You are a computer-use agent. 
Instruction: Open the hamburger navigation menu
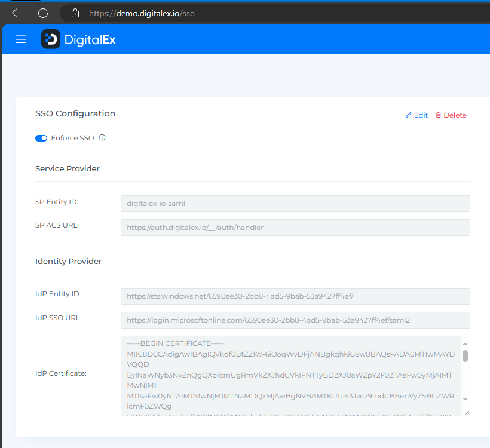point(21,39)
